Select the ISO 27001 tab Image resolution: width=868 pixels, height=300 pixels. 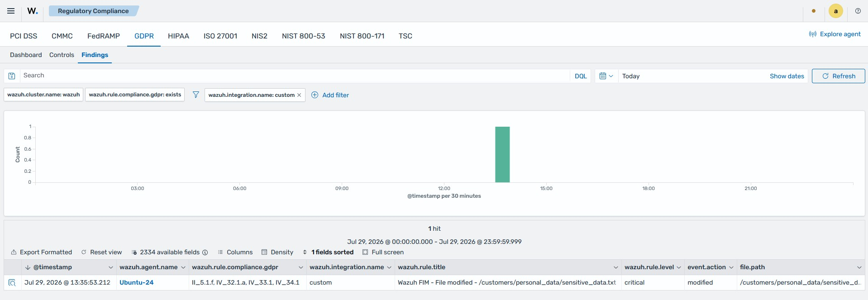[x=220, y=36]
